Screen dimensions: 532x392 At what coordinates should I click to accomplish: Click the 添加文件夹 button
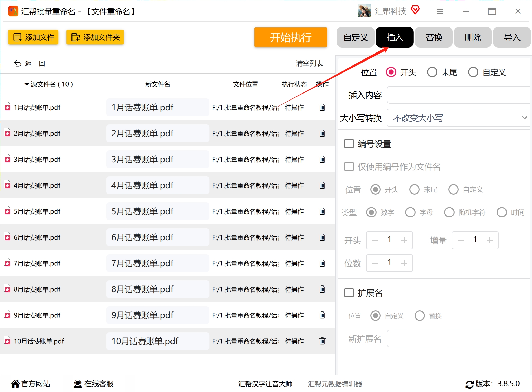(x=95, y=37)
